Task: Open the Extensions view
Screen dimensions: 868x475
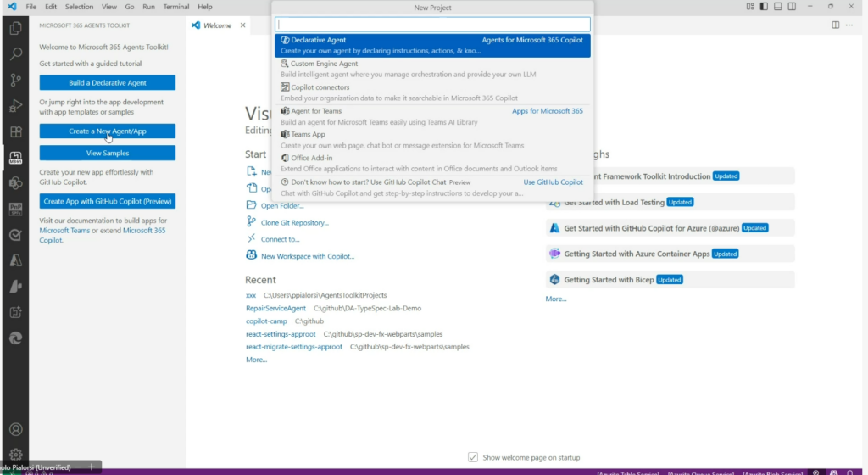Action: tap(15, 131)
